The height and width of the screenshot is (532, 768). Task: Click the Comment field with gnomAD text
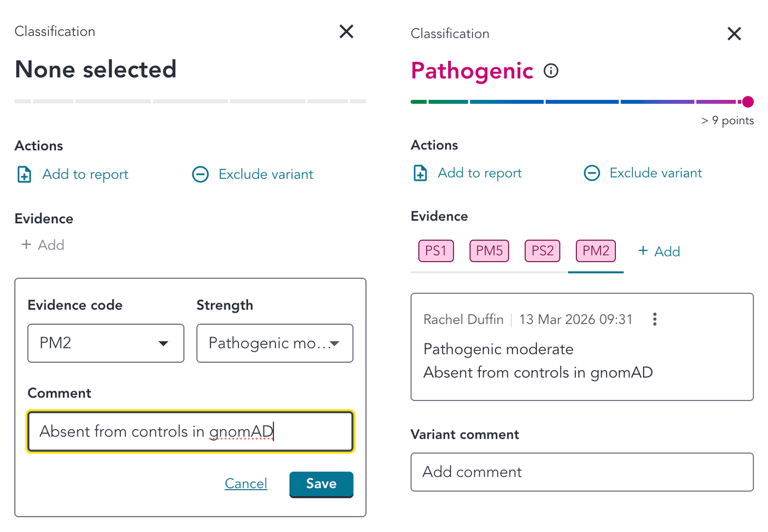pyautogui.click(x=190, y=432)
